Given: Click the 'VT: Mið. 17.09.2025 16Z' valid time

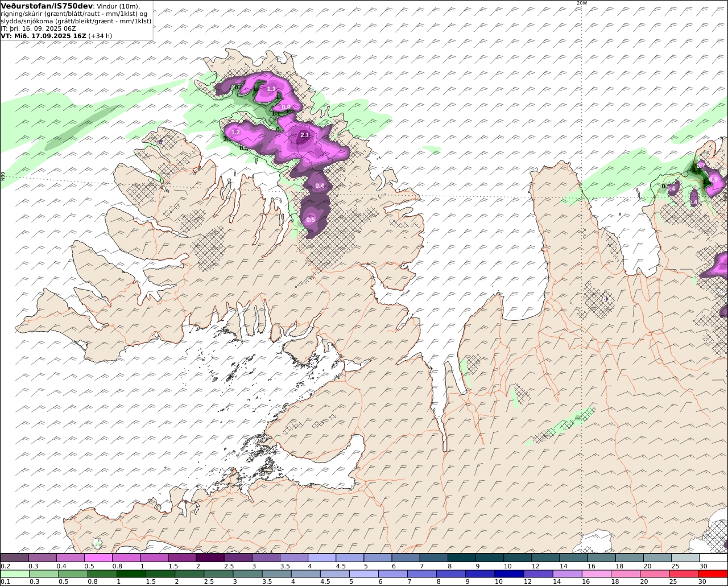Looking at the screenshot, I should point(44,35).
